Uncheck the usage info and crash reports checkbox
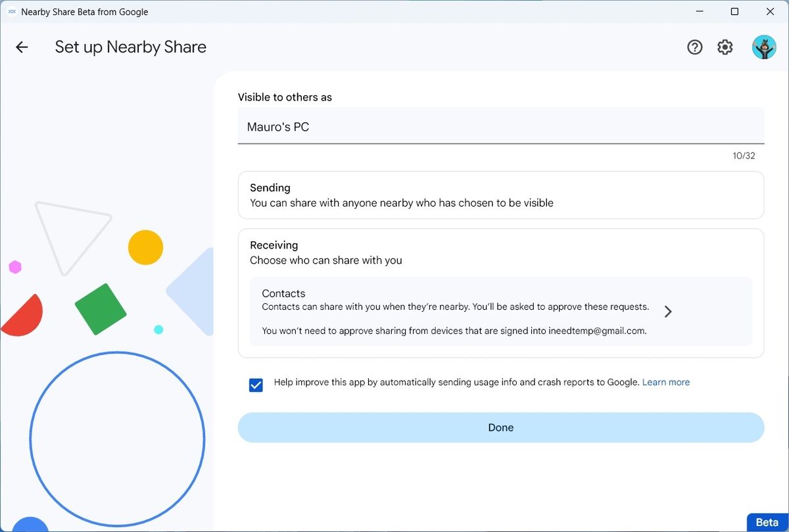789x532 pixels. point(256,385)
